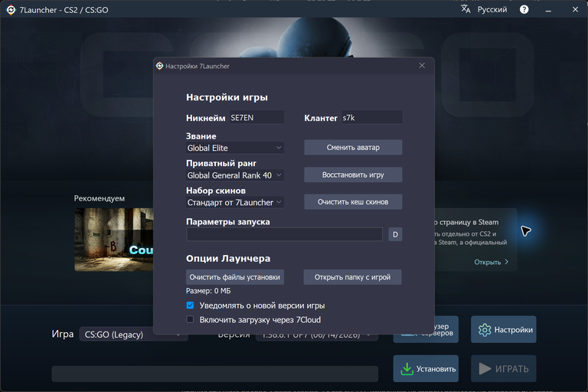Open the Игра CS:GO (Legacy) dropdown
The image size is (588, 392).
tap(133, 335)
